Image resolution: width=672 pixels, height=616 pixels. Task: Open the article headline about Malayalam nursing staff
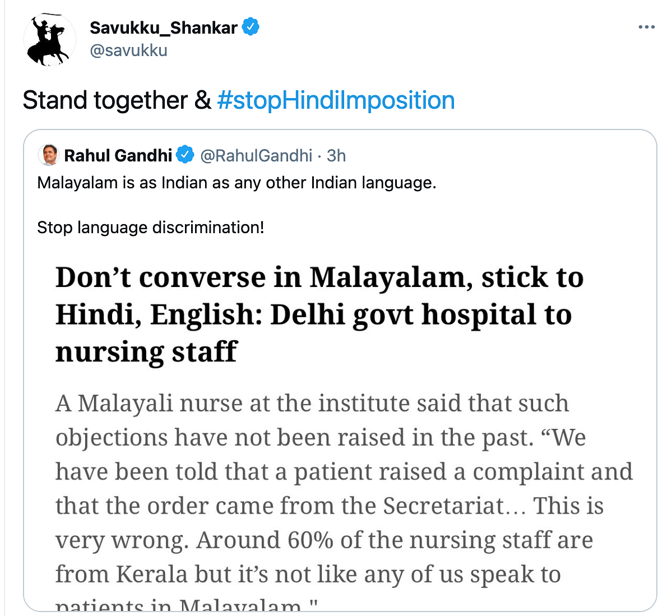[x=319, y=314]
